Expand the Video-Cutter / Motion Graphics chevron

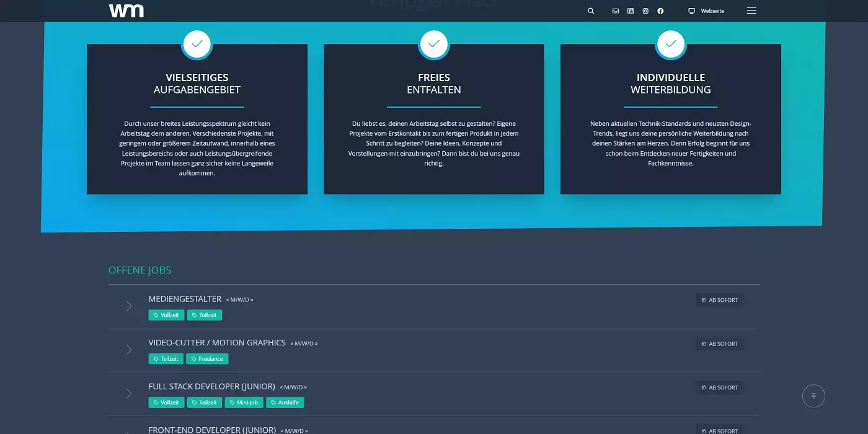click(129, 350)
